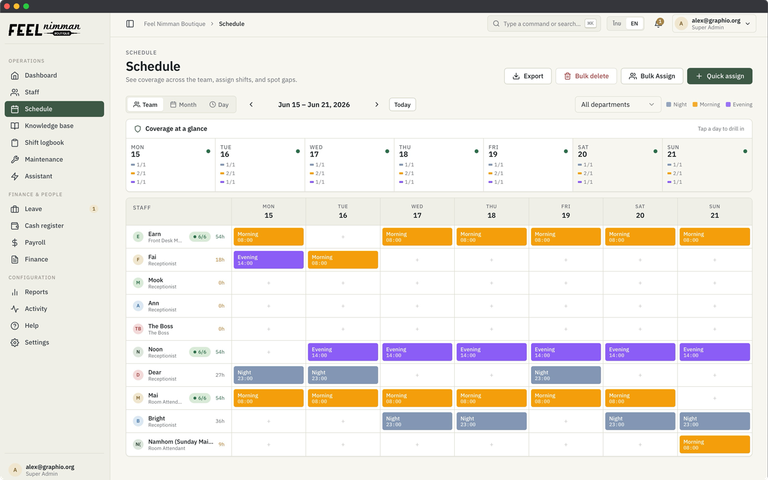Open notifications bell icon

pyautogui.click(x=658, y=24)
